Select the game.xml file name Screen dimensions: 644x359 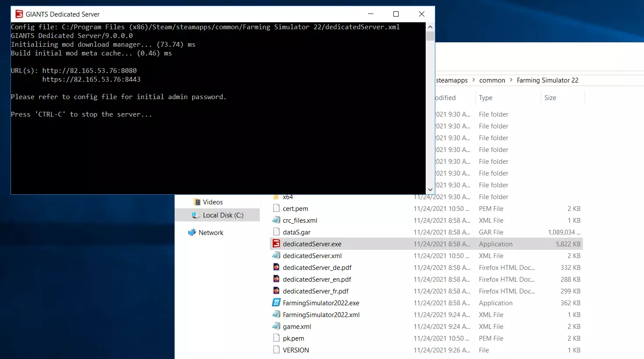pyautogui.click(x=297, y=327)
